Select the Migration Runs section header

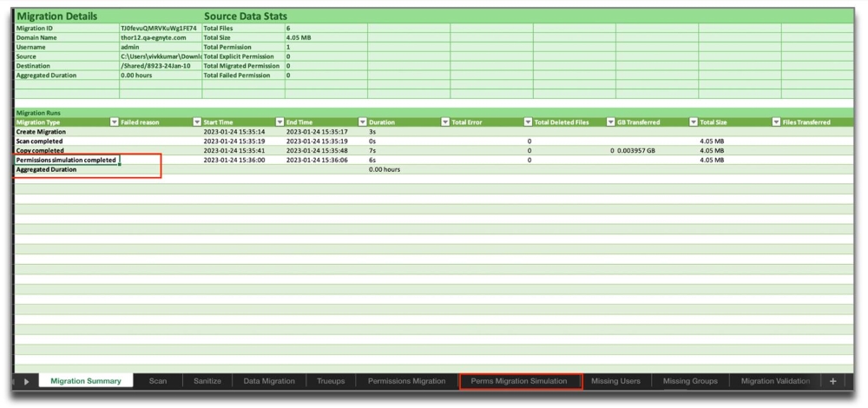click(39, 113)
